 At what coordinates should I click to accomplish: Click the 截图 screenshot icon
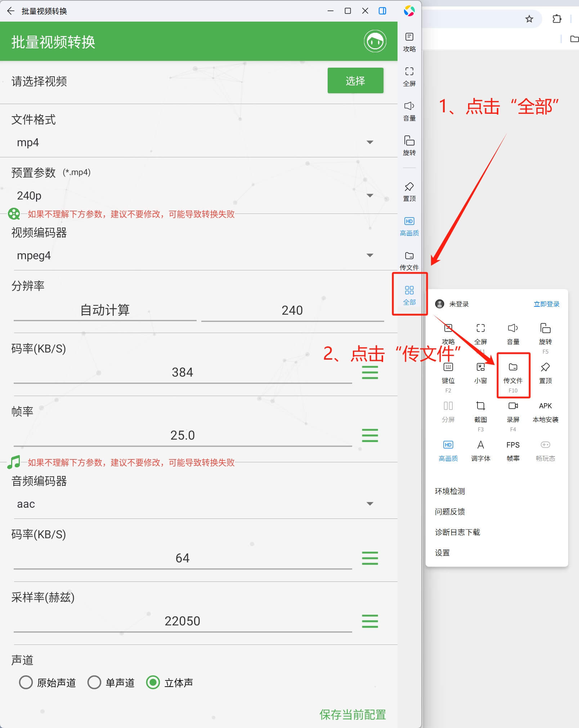click(480, 411)
